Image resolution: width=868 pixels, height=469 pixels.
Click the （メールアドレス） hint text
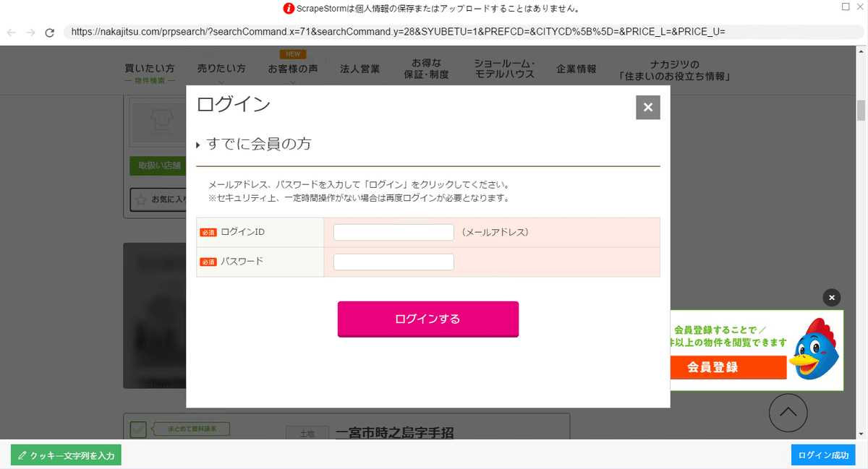coord(495,233)
